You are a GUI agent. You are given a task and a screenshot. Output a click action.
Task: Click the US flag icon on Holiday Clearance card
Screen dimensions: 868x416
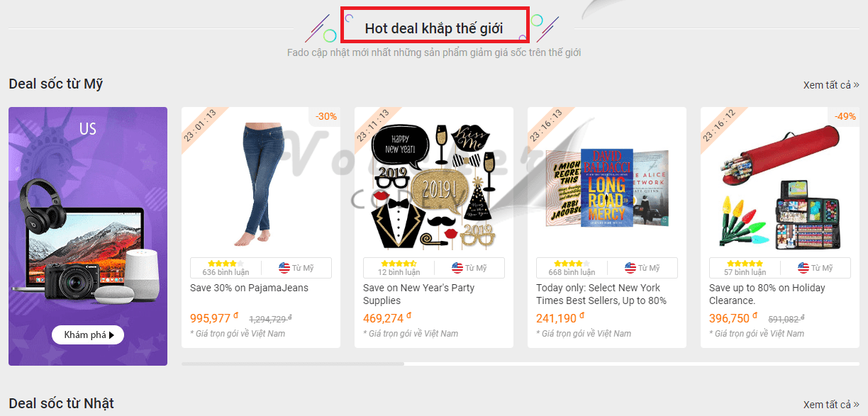tap(803, 268)
